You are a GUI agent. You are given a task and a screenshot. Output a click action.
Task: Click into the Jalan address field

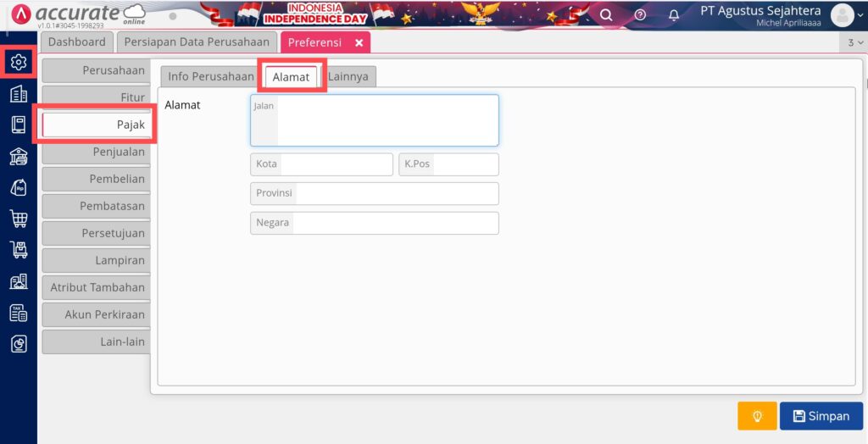(x=387, y=121)
